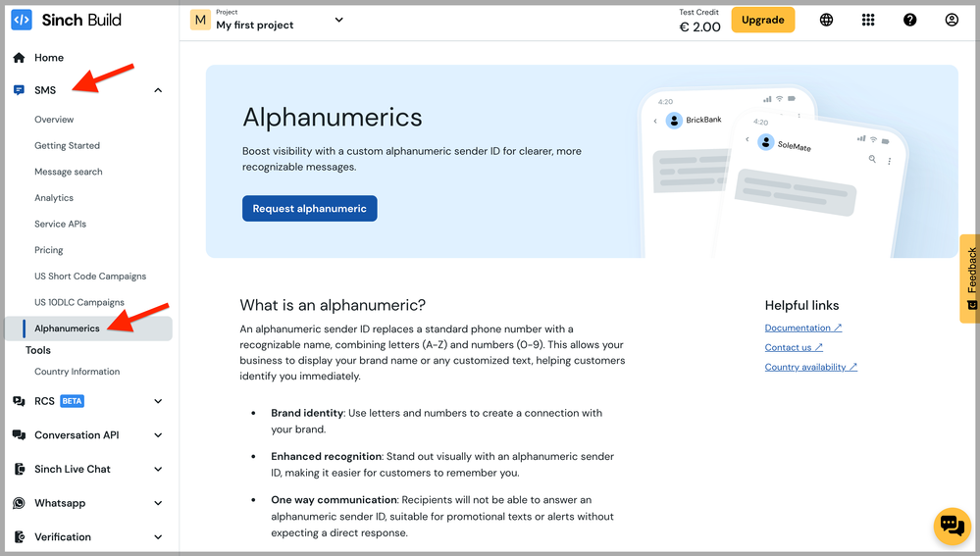Image resolution: width=980 pixels, height=556 pixels.
Task: Click the Upgrade button
Action: (x=762, y=20)
